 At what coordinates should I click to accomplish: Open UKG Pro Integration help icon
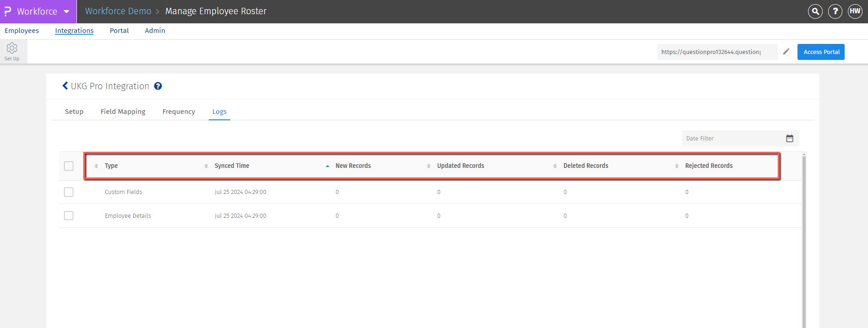[x=158, y=86]
